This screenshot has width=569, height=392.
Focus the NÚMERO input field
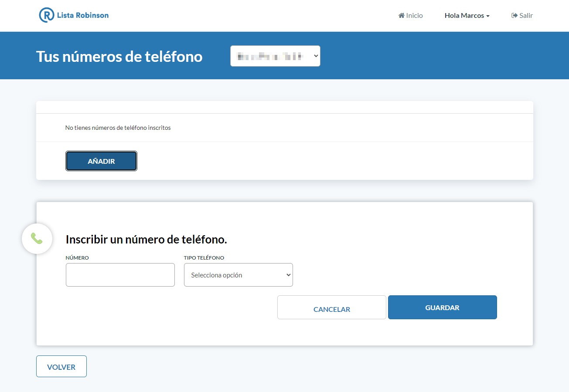pos(120,275)
